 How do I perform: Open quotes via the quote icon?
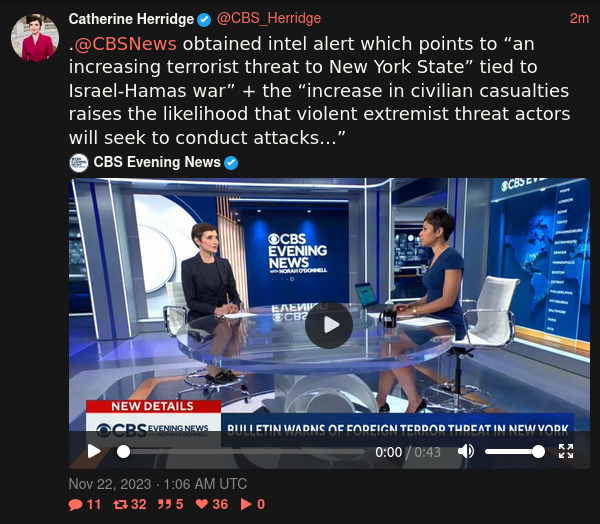coord(165,504)
